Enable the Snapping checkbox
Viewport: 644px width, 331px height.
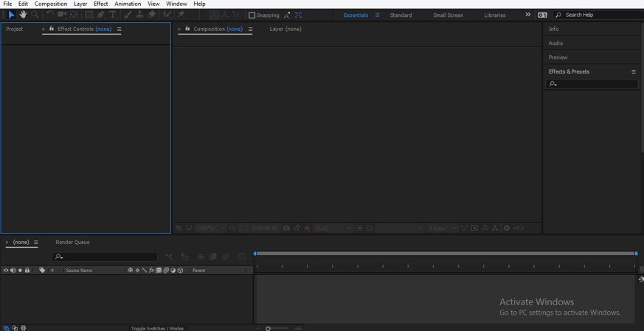tap(252, 15)
